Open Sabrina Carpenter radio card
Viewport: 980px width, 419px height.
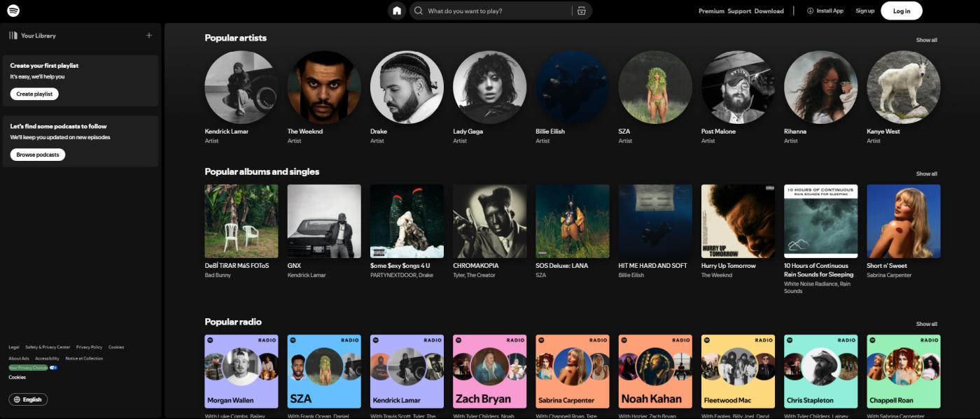point(572,371)
